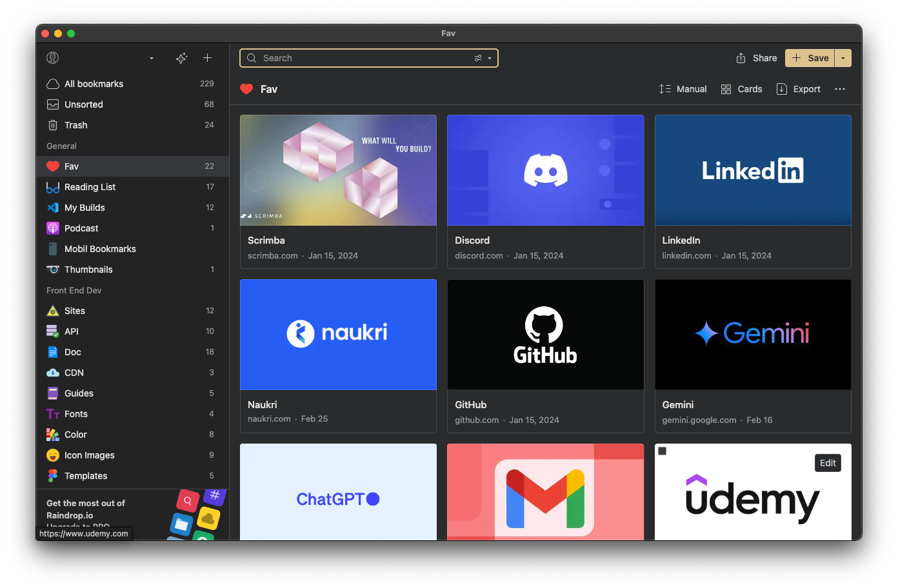Open Icon Images emoji icon collection
This screenshot has width=898, height=588.
pyautogui.click(x=53, y=455)
